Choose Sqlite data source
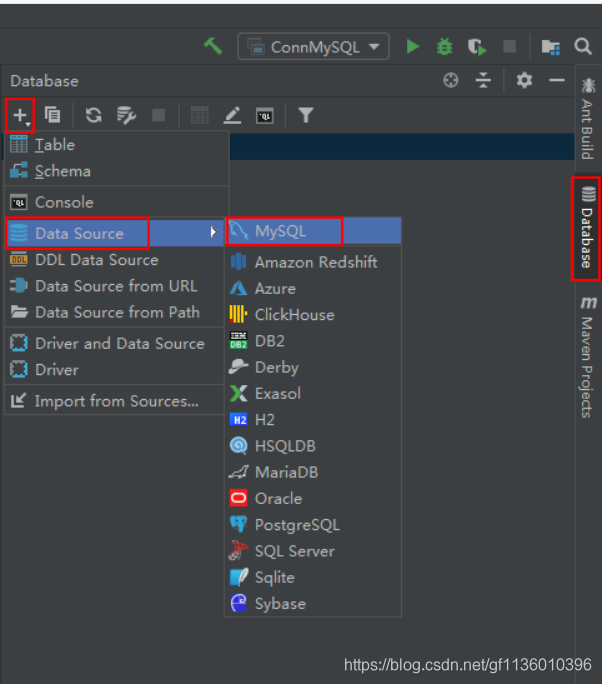 [x=313, y=578]
